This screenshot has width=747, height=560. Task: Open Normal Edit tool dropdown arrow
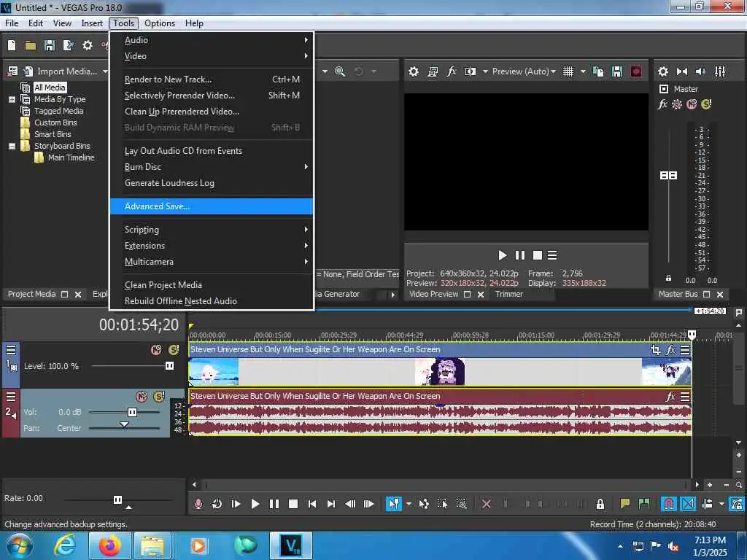tap(409, 504)
